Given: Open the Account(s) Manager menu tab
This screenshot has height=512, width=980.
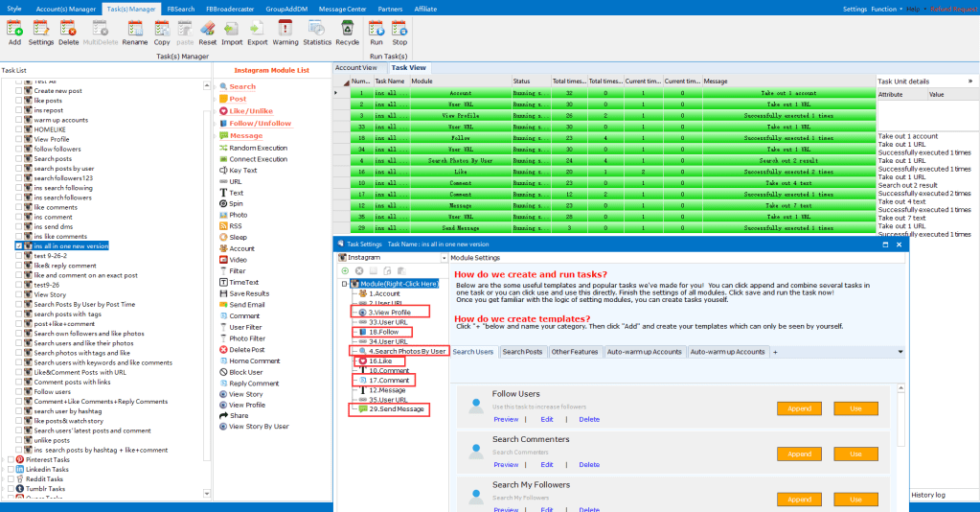Looking at the screenshot, I should [x=64, y=8].
